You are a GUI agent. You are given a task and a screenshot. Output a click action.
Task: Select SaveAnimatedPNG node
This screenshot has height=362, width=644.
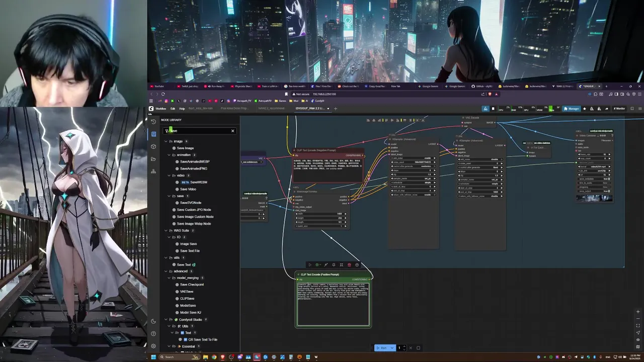(x=194, y=168)
